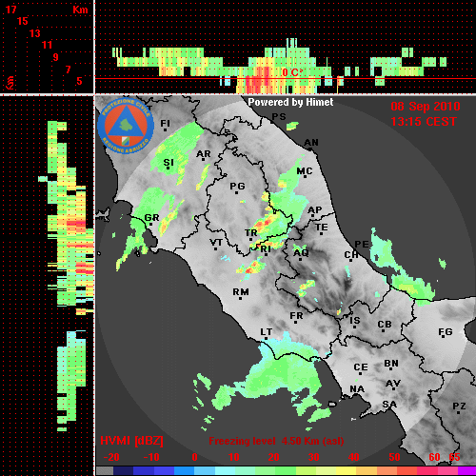Select the AQ city label
Viewport: 476px width, 476px height.
coord(301,253)
